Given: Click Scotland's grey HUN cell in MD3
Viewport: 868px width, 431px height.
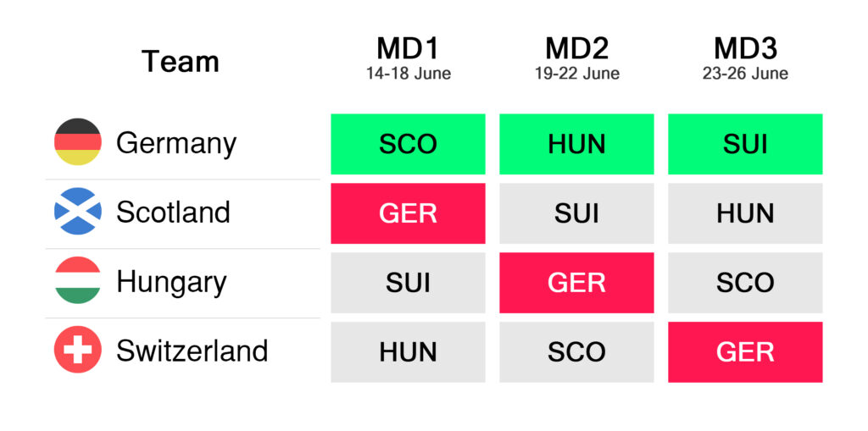Looking at the screenshot, I should click(745, 213).
